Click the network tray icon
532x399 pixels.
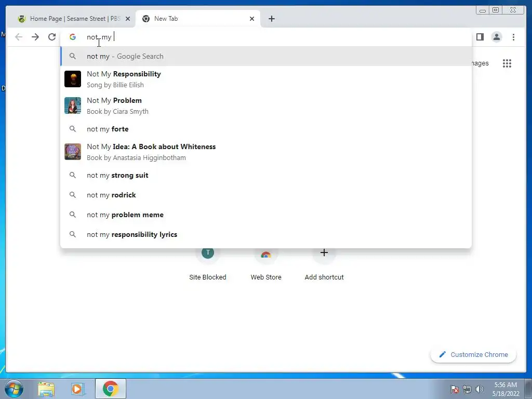pyautogui.click(x=467, y=389)
